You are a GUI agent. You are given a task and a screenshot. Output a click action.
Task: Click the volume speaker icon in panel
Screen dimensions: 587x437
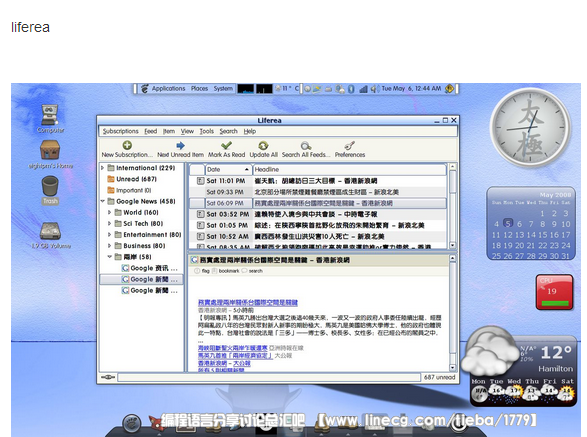click(375, 89)
